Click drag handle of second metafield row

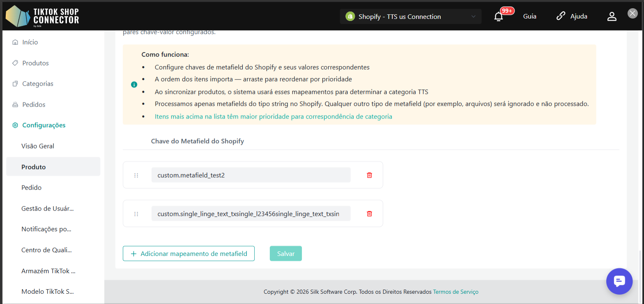(136, 214)
